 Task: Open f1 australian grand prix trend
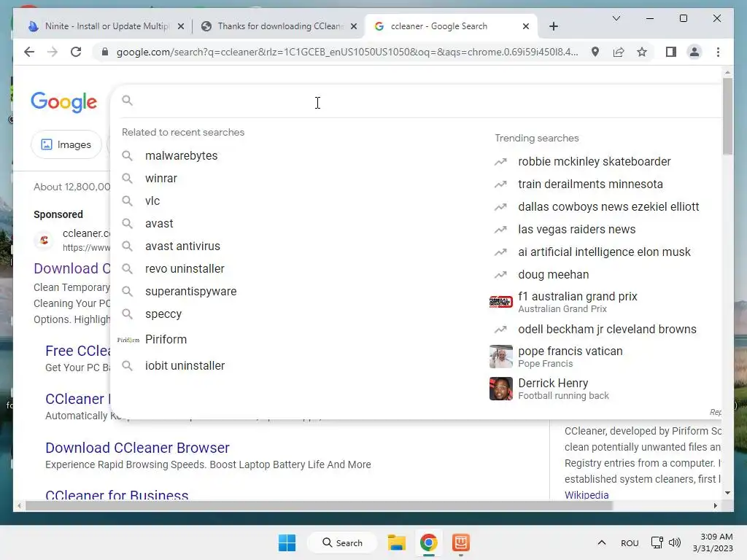pyautogui.click(x=578, y=302)
